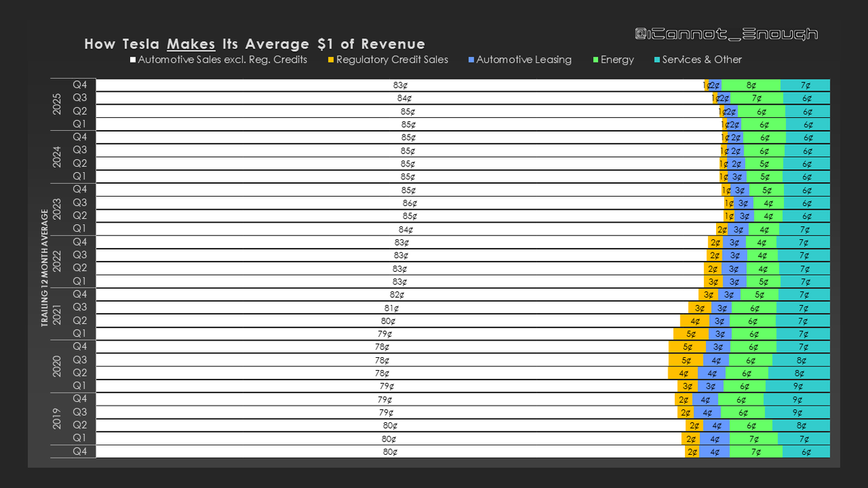
Task: Click the 82¢ value in the 2021 Q4 row
Action: point(397,295)
